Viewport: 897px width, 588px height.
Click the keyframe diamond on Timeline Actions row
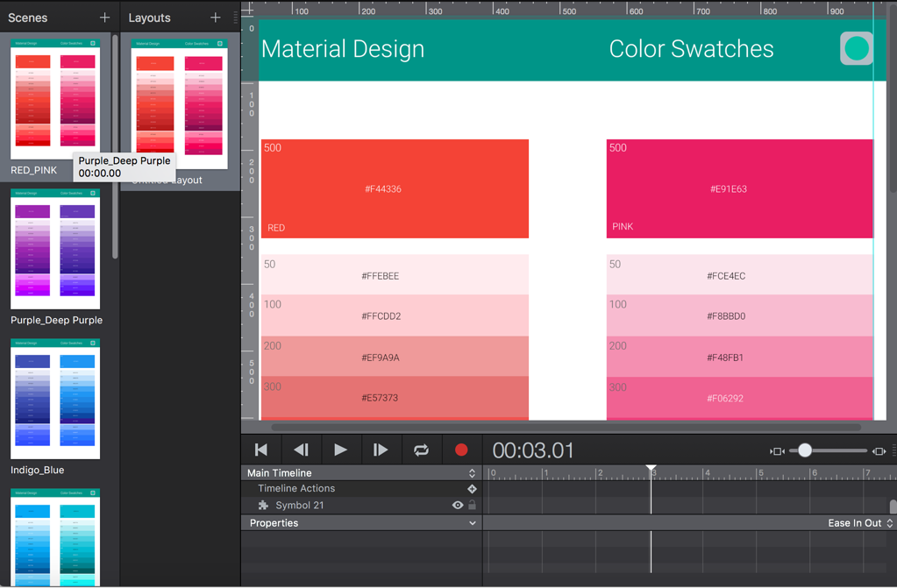coord(472,488)
